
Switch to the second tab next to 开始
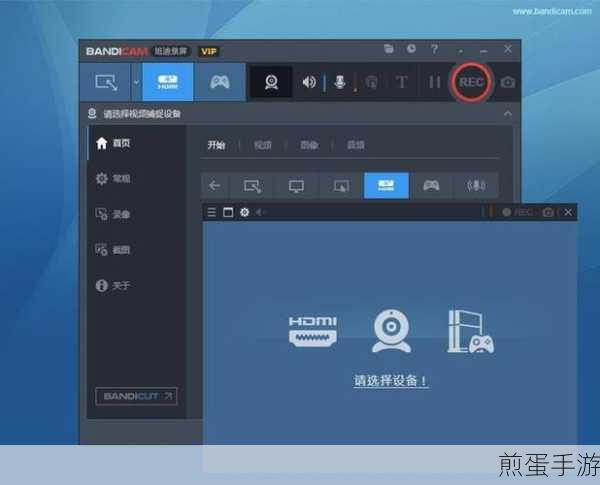click(263, 145)
